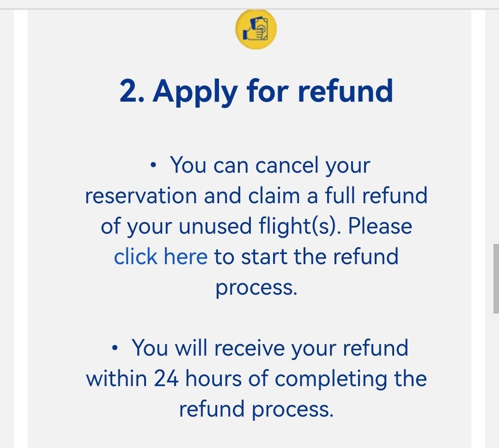The height and width of the screenshot is (448, 499).
Task: Click the bullet dot before "You can cancel"
Action: pyautogui.click(x=154, y=166)
